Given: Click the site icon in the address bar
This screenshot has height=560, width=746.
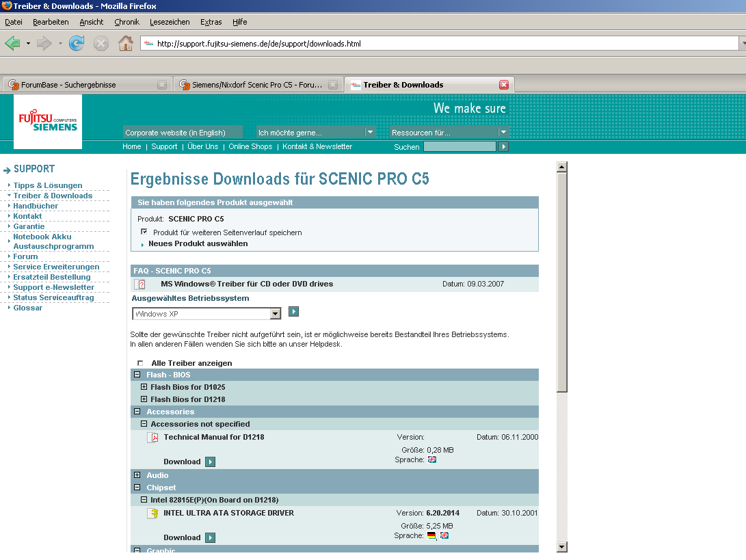Looking at the screenshot, I should 149,43.
